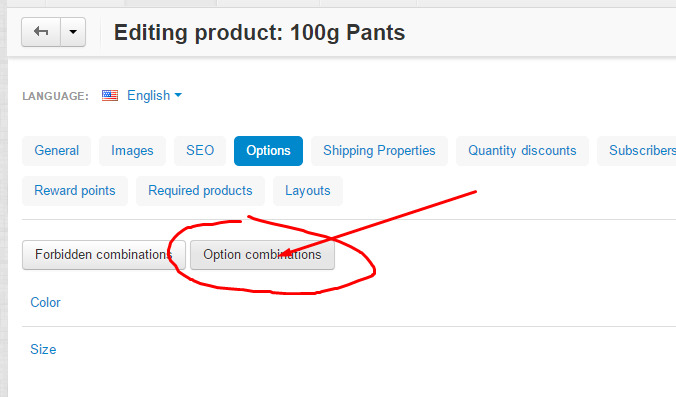Viewport: 676px width, 397px height.
Task: Expand the language caret next to English
Action: [178, 95]
